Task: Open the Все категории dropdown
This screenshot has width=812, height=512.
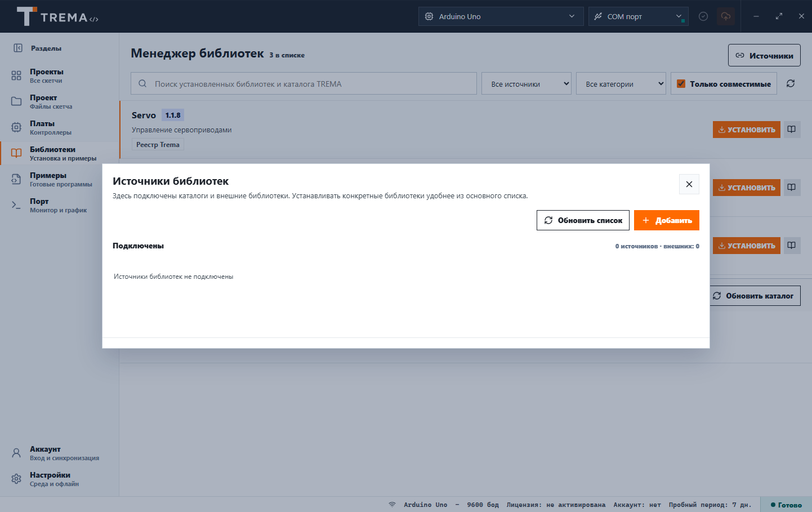Action: 621,83
